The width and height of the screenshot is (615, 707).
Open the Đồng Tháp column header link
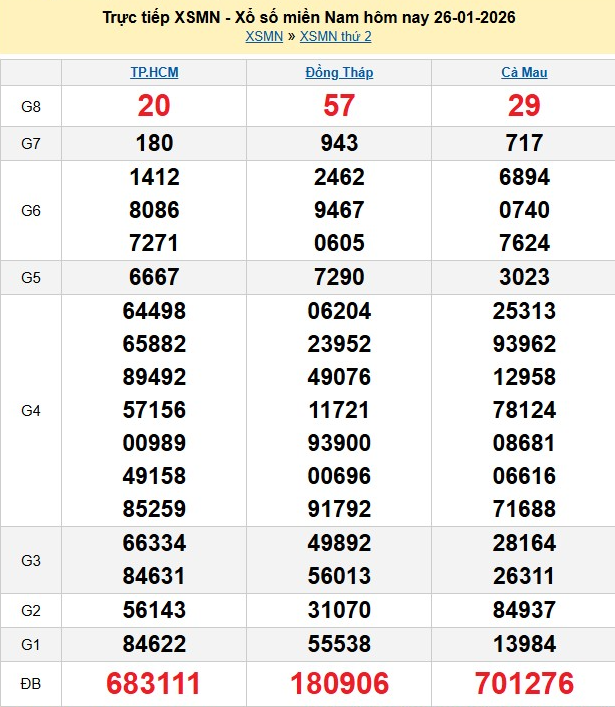(x=339, y=73)
